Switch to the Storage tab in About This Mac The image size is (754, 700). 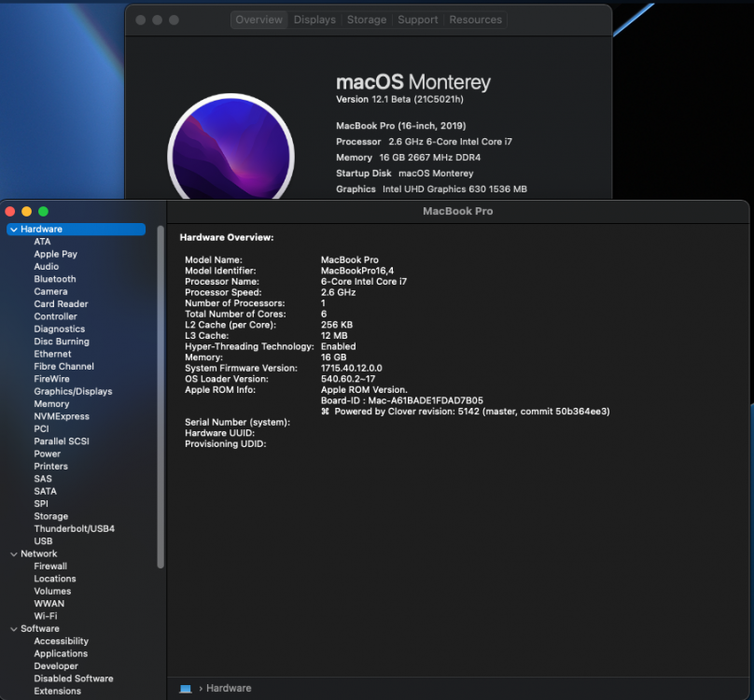[367, 20]
